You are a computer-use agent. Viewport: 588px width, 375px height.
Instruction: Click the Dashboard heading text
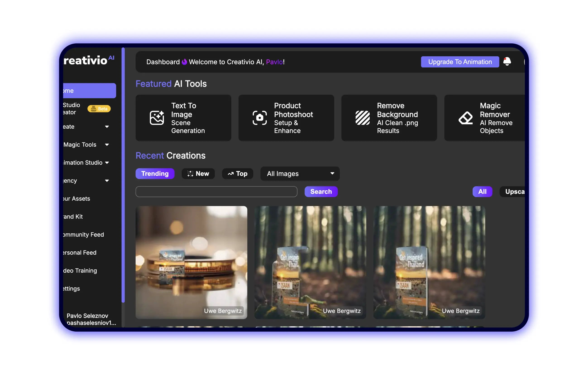click(163, 62)
